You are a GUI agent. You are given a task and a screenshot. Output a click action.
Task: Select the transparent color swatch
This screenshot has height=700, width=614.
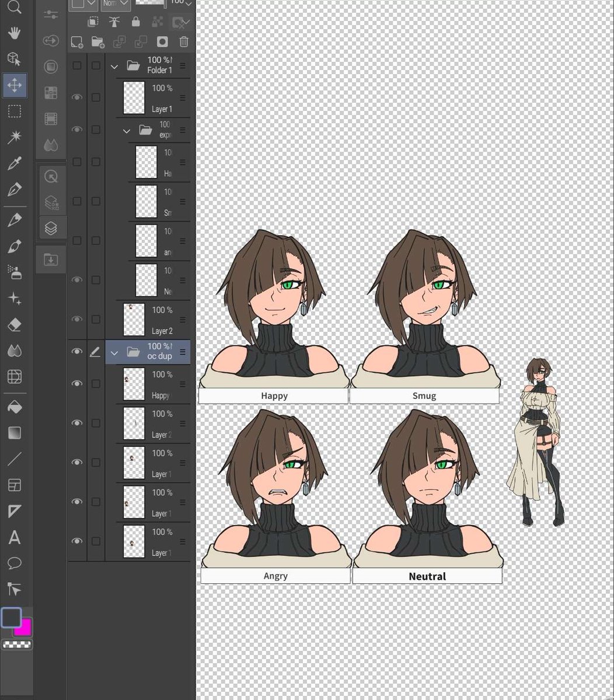(x=17, y=645)
